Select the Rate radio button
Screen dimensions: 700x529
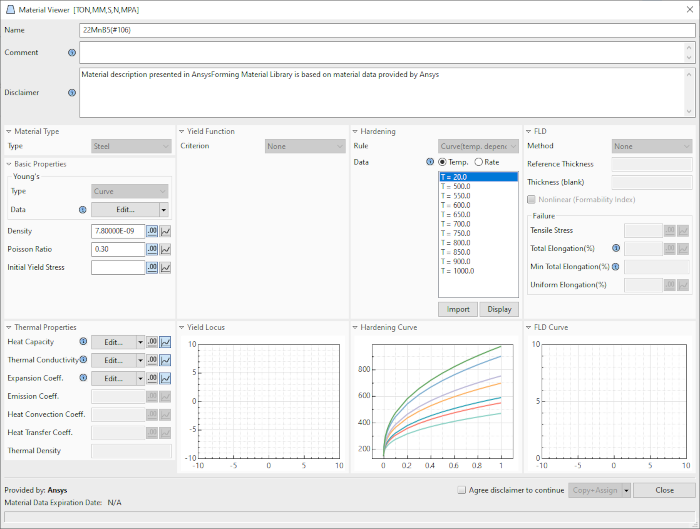tap(479, 162)
